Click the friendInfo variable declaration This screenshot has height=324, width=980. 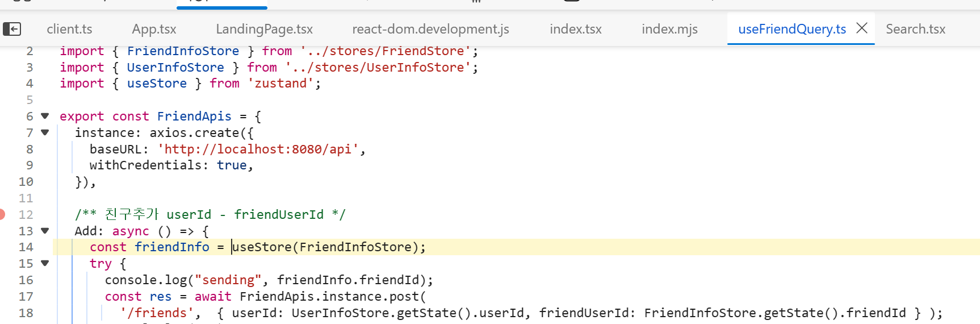coord(172,247)
